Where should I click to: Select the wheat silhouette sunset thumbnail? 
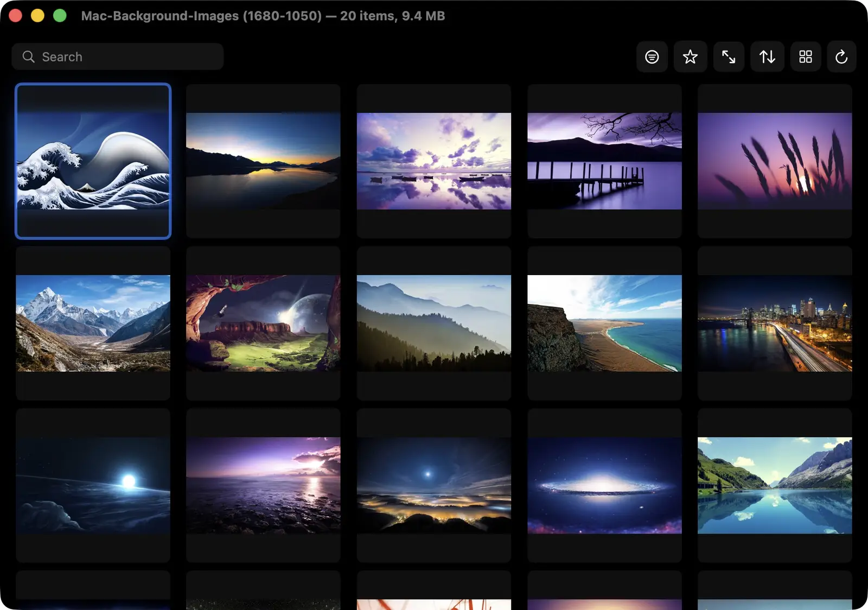pyautogui.click(x=775, y=161)
